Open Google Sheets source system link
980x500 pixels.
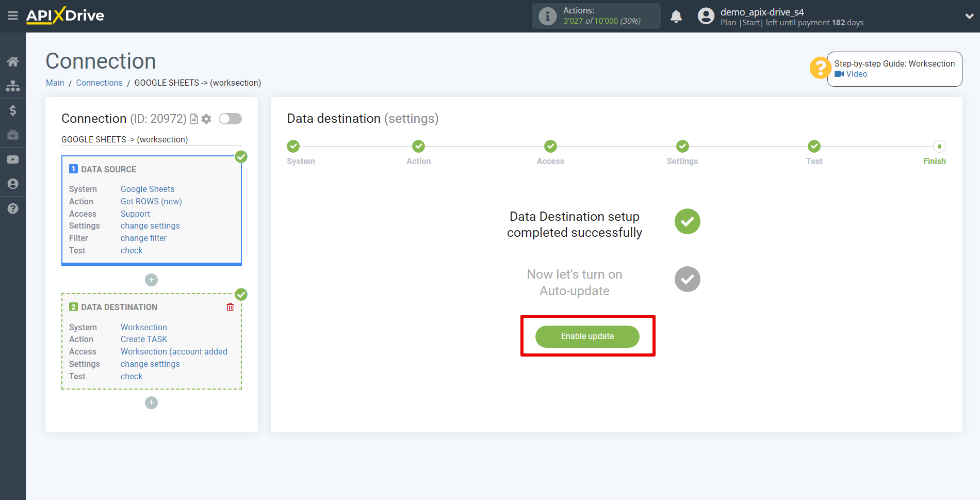pos(148,189)
